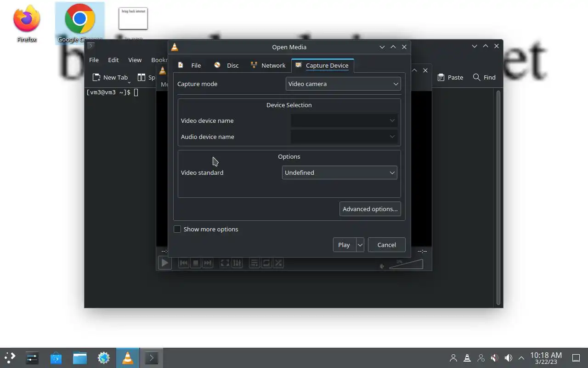Expand hidden system tray icons arrow
Image resolution: width=588 pixels, height=368 pixels.
521,358
